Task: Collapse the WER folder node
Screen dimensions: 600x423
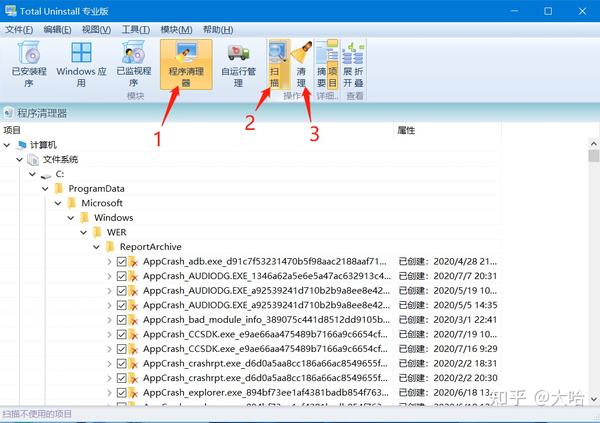Action: click(x=84, y=232)
